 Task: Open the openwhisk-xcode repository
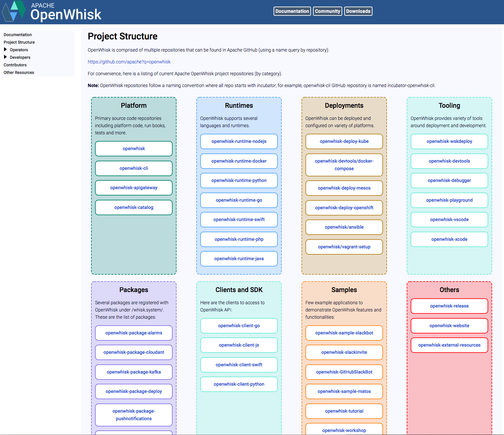coord(449,239)
